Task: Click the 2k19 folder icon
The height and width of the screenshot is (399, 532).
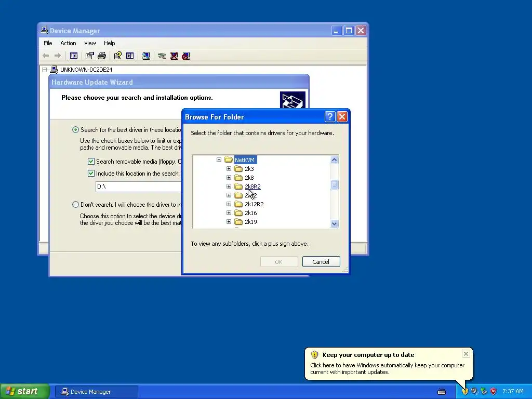Action: tap(238, 221)
